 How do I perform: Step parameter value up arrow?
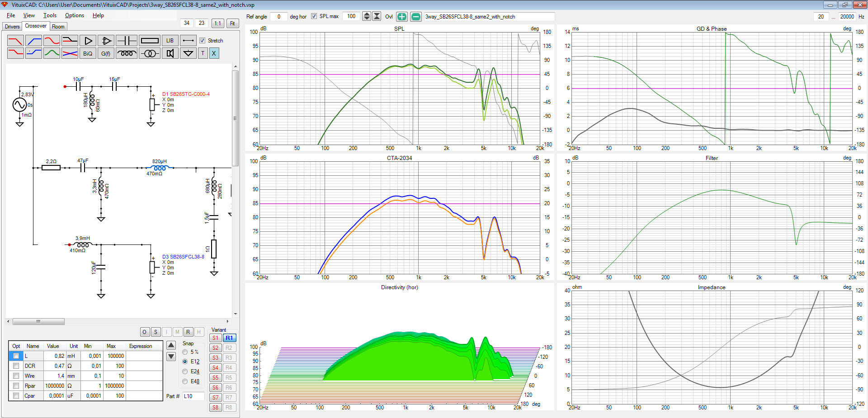click(171, 346)
